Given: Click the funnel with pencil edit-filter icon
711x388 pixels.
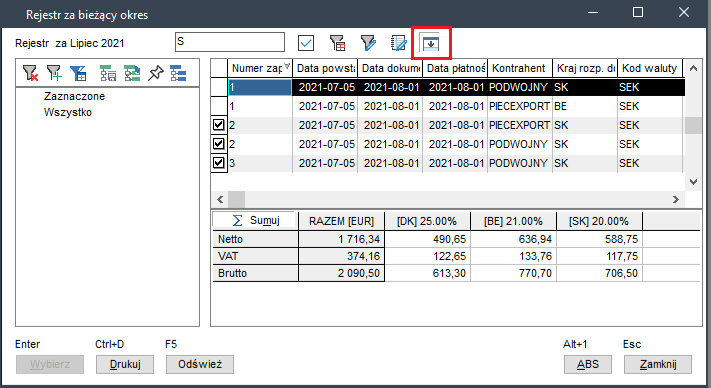Looking at the screenshot, I should [368, 44].
